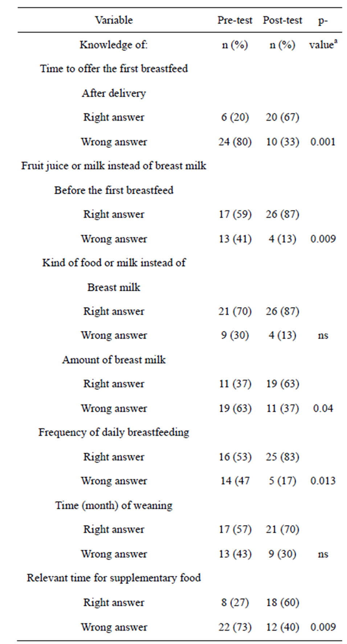
Task: Select the pre-test value 19 (63)
Action: (x=235, y=408)
